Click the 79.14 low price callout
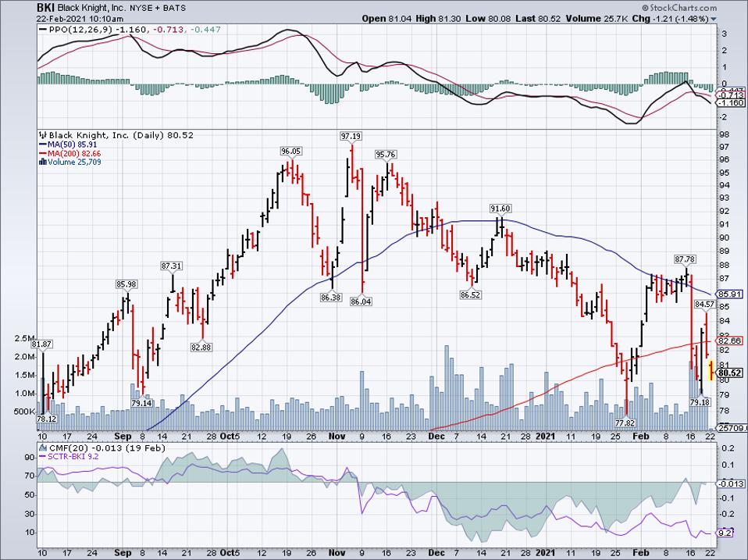This screenshot has width=748, height=560. (x=141, y=403)
